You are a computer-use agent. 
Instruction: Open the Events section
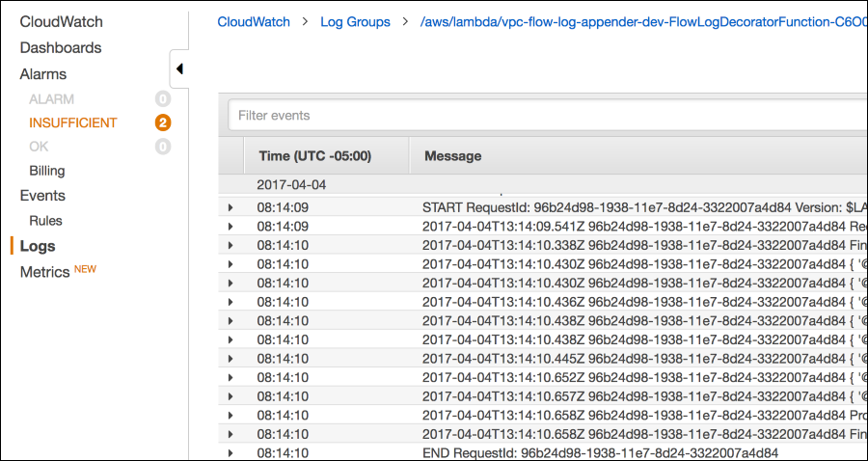(42, 196)
